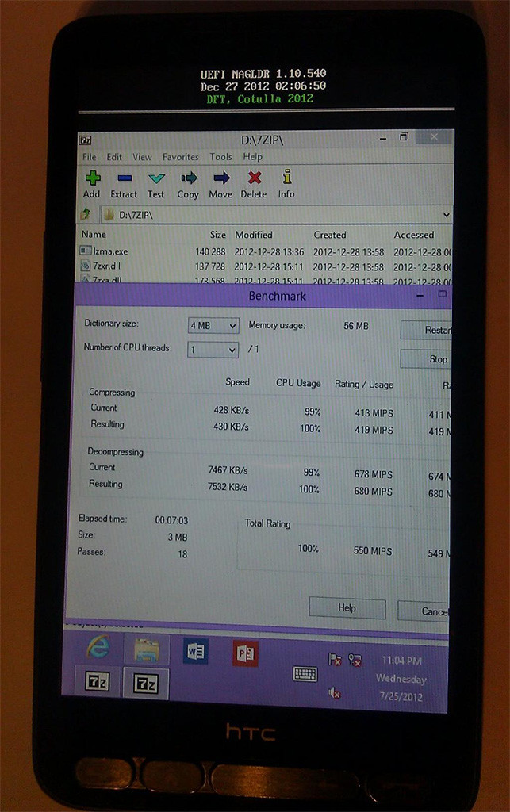Screen dimensions: 510x812
Task: Open the File menu
Action: coord(90,157)
